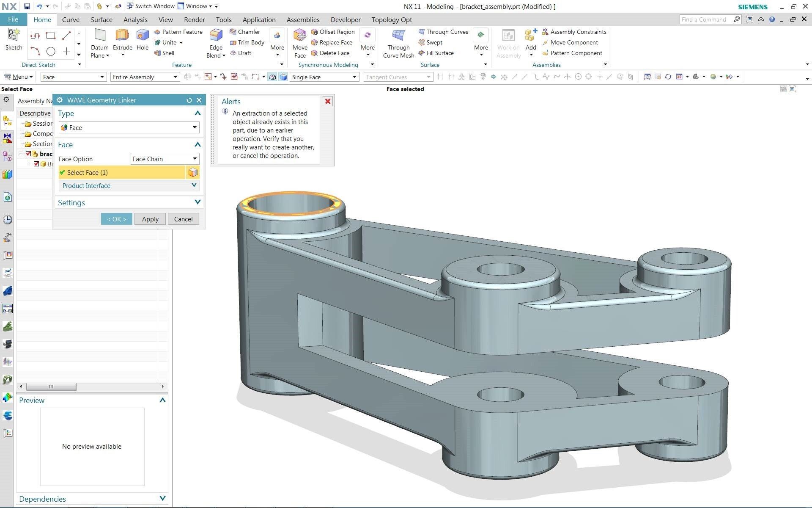The width and height of the screenshot is (812, 508).
Task: Uncheck the child component checkbox in tree
Action: coord(36,164)
